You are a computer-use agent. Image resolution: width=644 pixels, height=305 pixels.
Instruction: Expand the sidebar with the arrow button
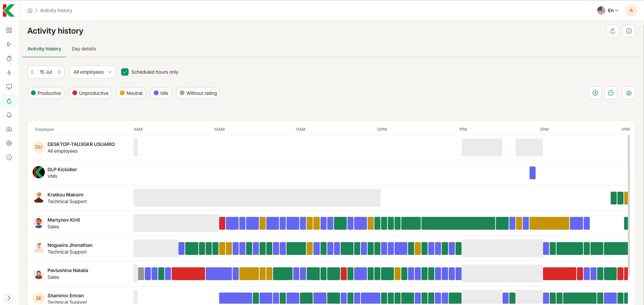coord(9,298)
